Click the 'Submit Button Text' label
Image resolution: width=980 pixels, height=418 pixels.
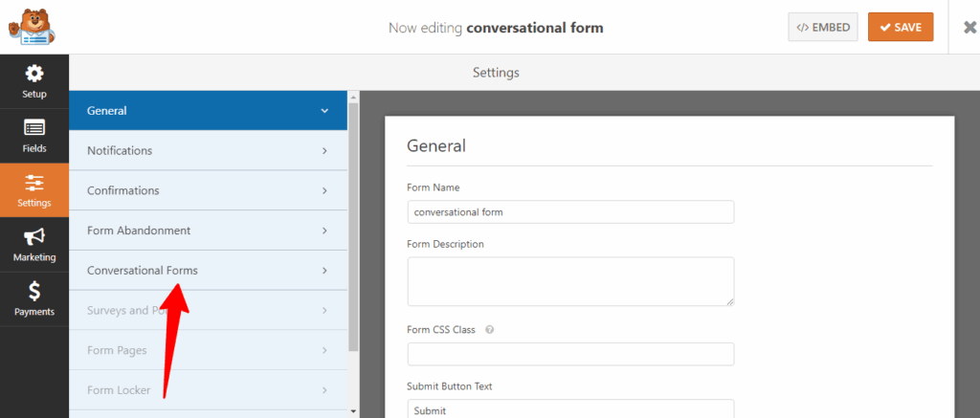coord(450,386)
